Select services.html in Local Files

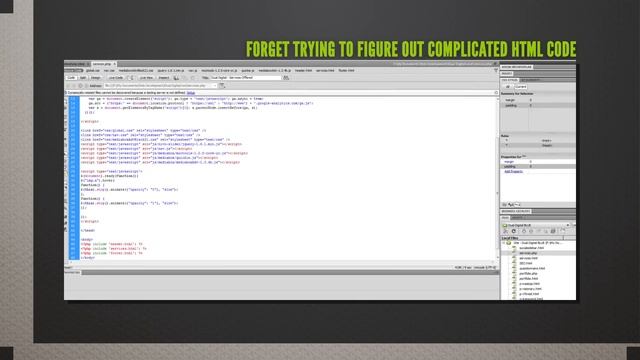click(x=529, y=258)
